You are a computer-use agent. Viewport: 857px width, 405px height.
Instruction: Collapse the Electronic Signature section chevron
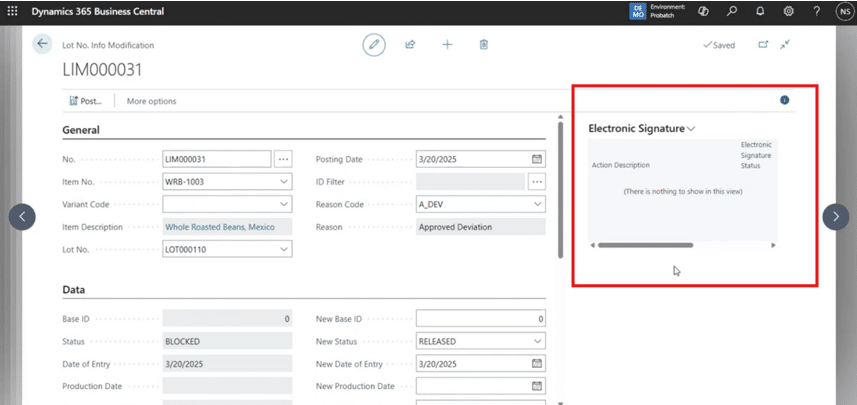[691, 129]
